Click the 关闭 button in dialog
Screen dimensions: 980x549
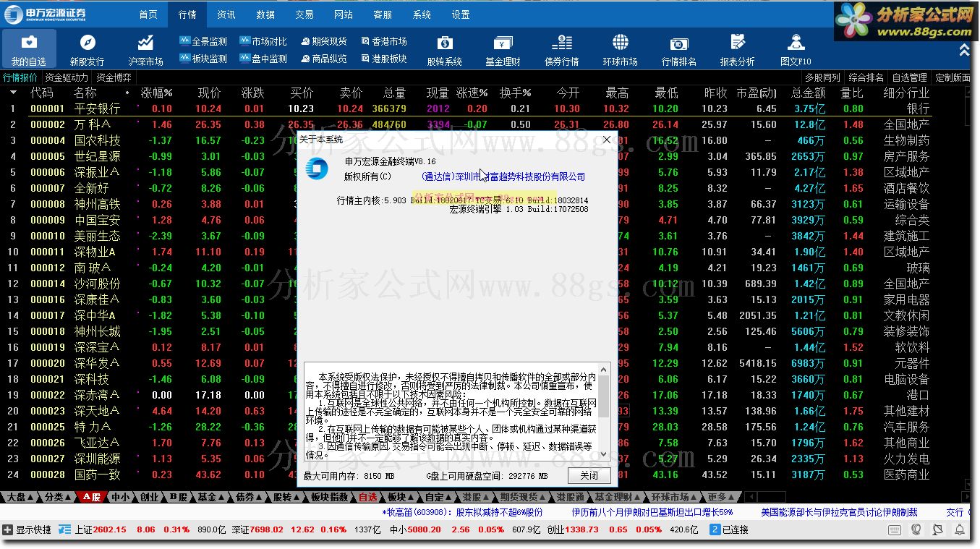coord(589,475)
